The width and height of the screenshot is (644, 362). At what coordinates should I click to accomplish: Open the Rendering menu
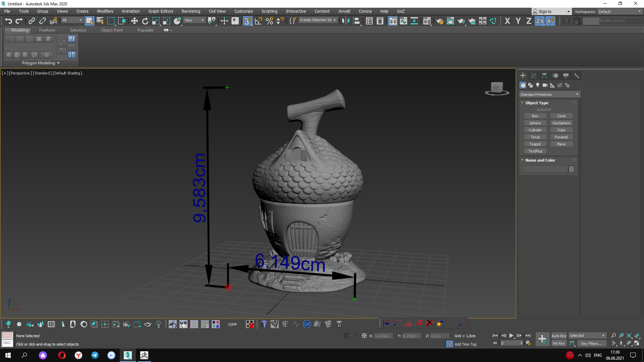coord(191,11)
